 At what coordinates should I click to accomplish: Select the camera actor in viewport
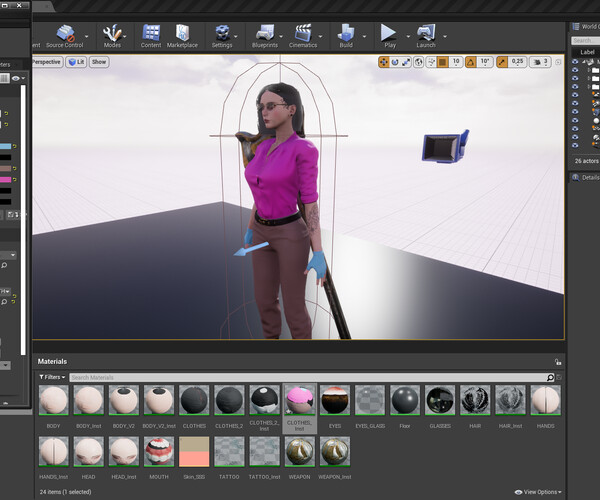pos(445,147)
